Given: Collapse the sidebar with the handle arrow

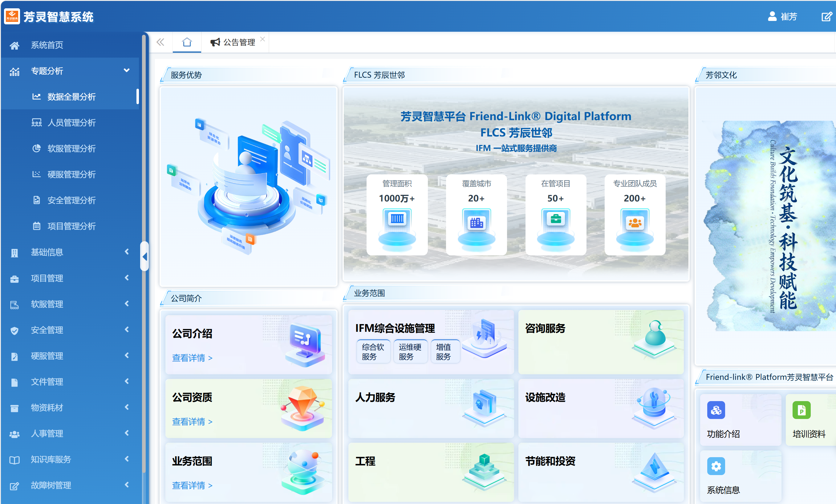Looking at the screenshot, I should coord(144,257).
